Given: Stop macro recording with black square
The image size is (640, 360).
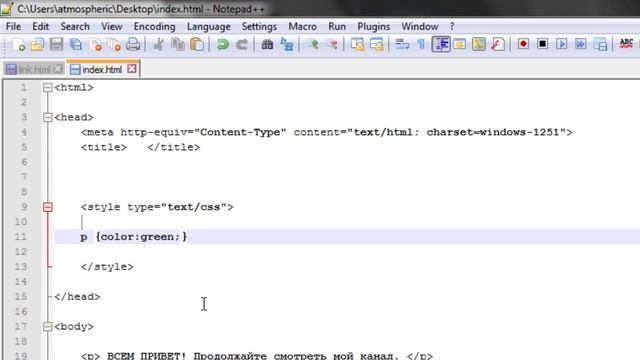Looking at the screenshot, I should point(542,44).
